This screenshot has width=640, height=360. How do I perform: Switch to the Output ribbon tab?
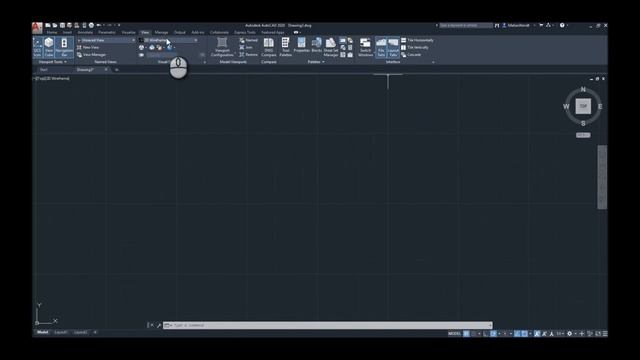[180, 32]
